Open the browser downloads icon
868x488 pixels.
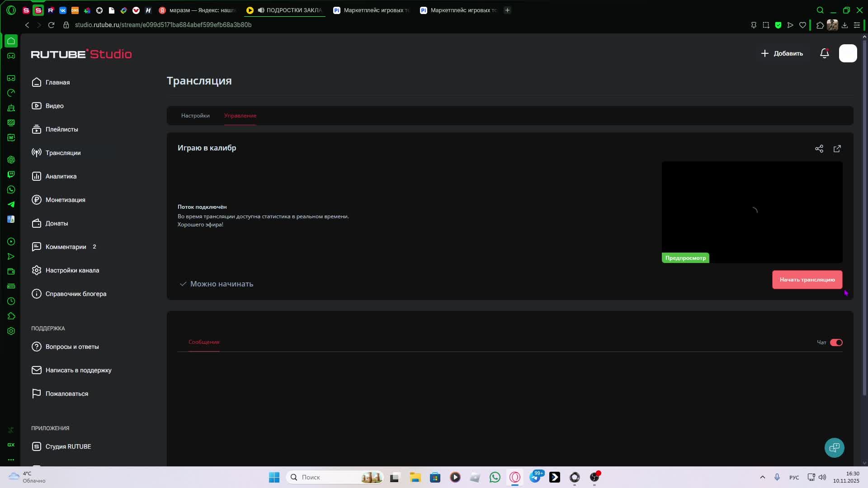844,25
